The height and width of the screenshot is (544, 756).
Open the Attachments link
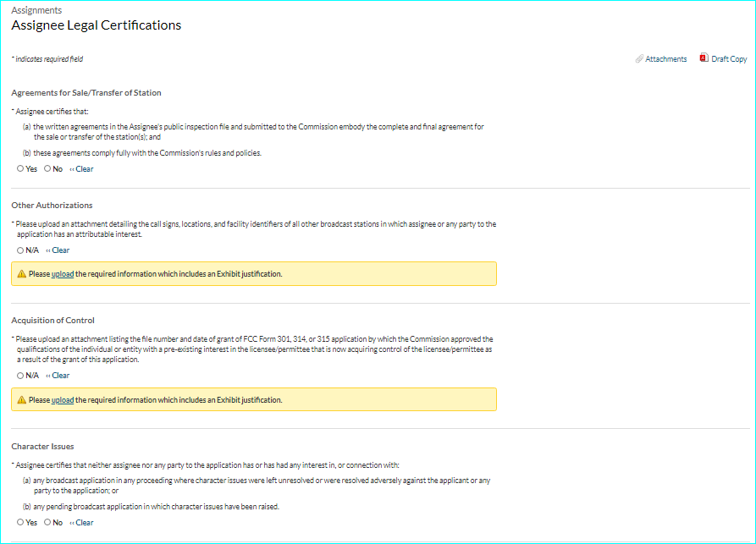666,59
